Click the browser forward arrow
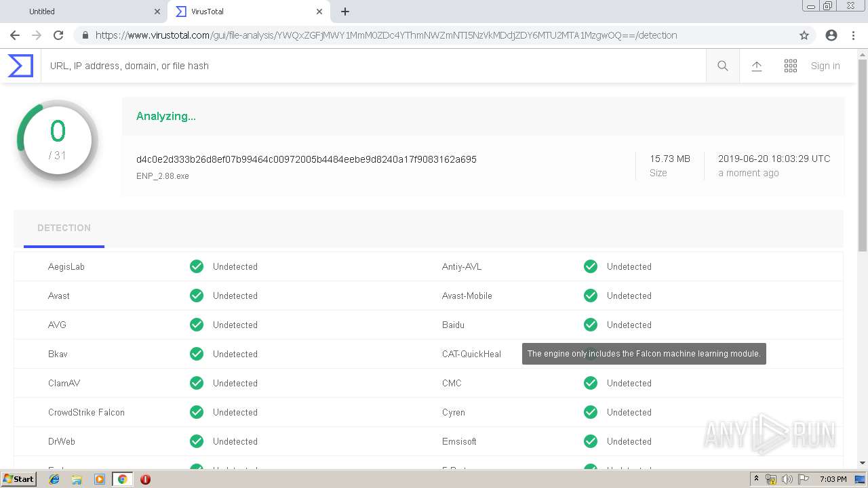 37,35
